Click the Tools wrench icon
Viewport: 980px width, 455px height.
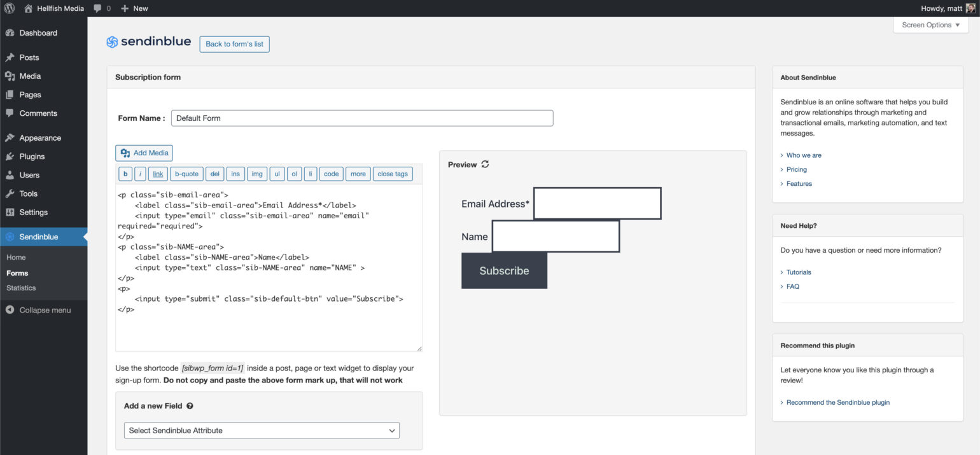pyautogui.click(x=10, y=193)
